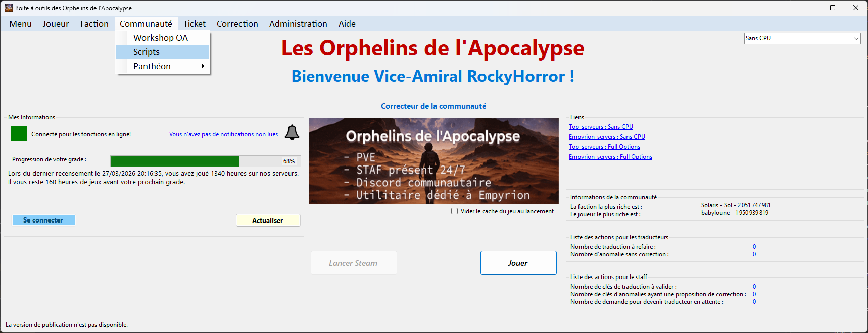This screenshot has height=333, width=868.
Task: Click the Orphelins de l'Apocalypse banner image
Action: [433, 161]
